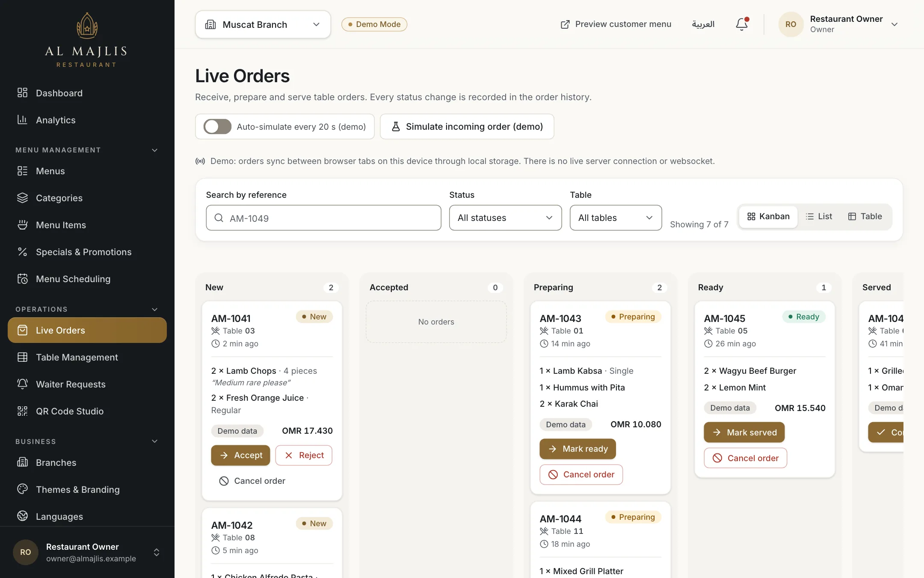
Task: Open the notifications bell
Action: (x=742, y=24)
